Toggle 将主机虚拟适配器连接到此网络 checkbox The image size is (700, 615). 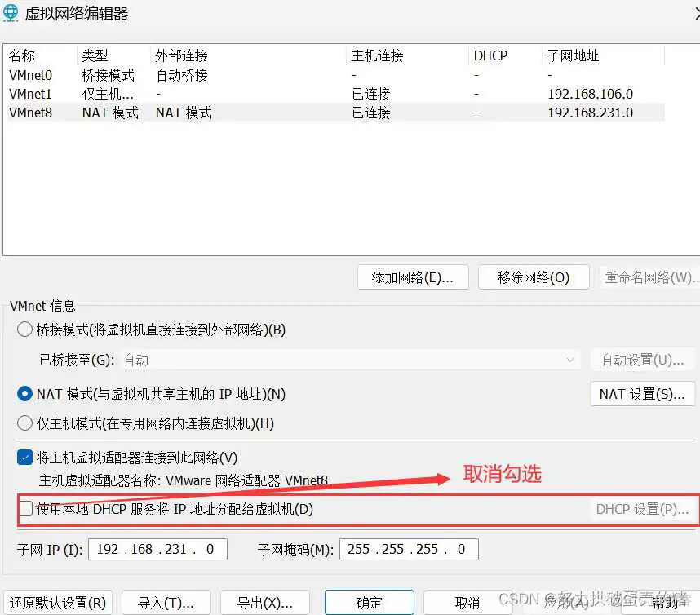(24, 457)
